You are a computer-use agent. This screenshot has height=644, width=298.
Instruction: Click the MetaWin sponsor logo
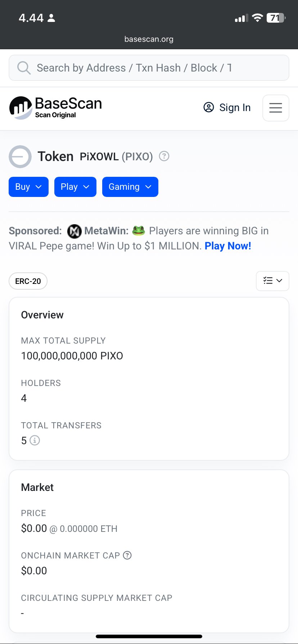(74, 231)
